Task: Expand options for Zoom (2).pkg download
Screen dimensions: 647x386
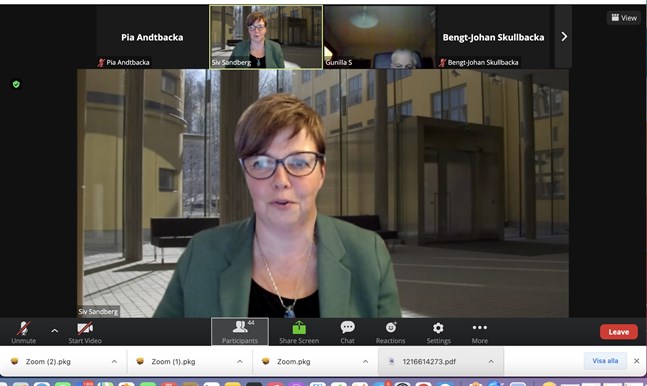Action: point(114,362)
